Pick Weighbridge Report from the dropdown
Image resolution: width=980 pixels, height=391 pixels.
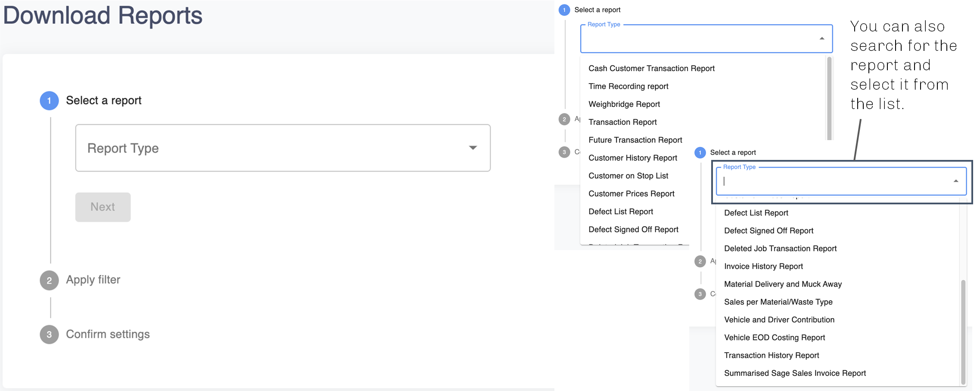624,104
